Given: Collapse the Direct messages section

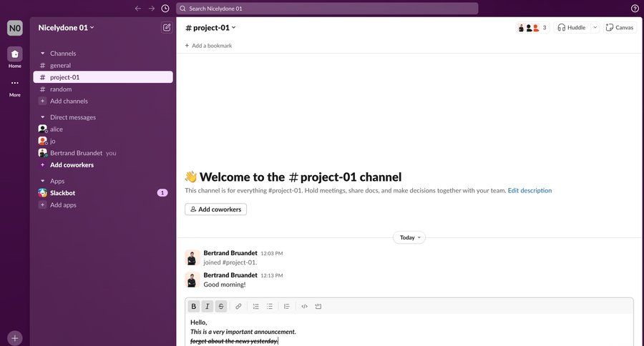Looking at the screenshot, I should click(x=42, y=117).
